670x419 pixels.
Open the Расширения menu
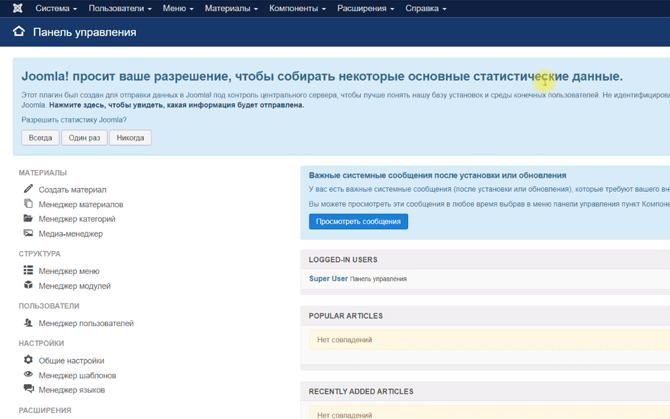(x=365, y=8)
